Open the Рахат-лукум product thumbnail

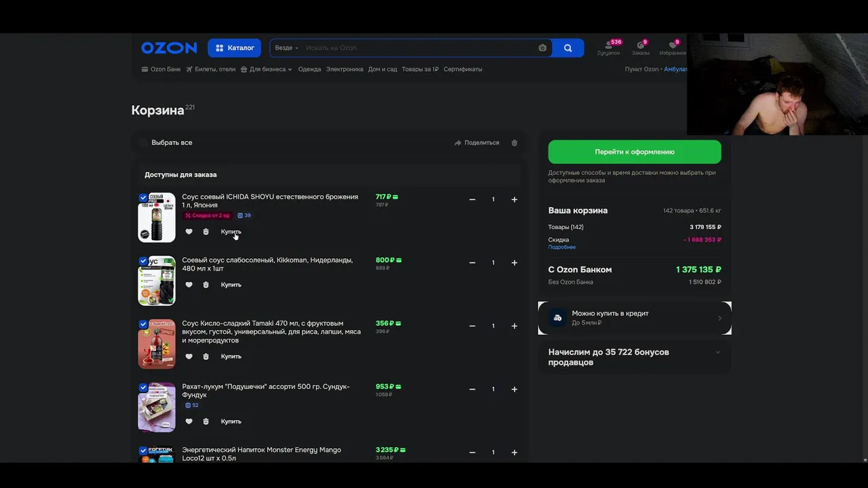(x=157, y=407)
